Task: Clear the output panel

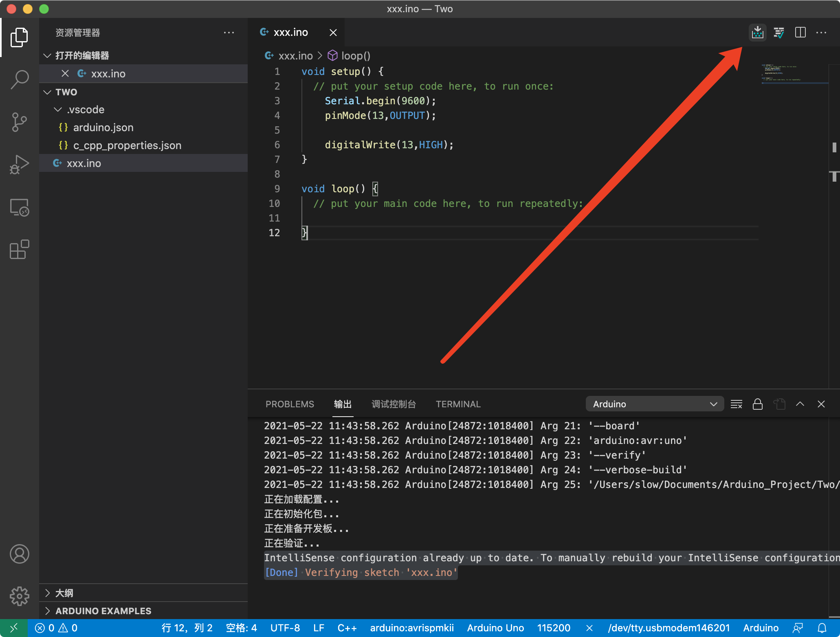Action: tap(736, 404)
